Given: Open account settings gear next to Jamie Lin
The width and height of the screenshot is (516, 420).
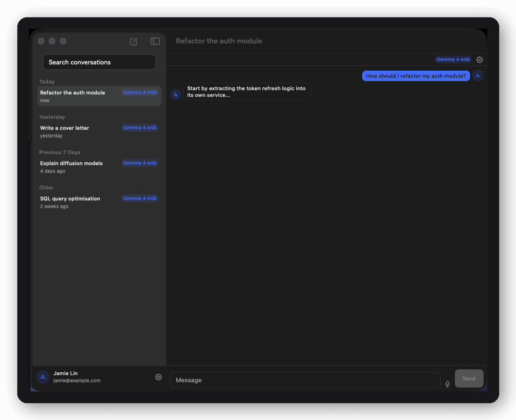Looking at the screenshot, I should pos(159,377).
